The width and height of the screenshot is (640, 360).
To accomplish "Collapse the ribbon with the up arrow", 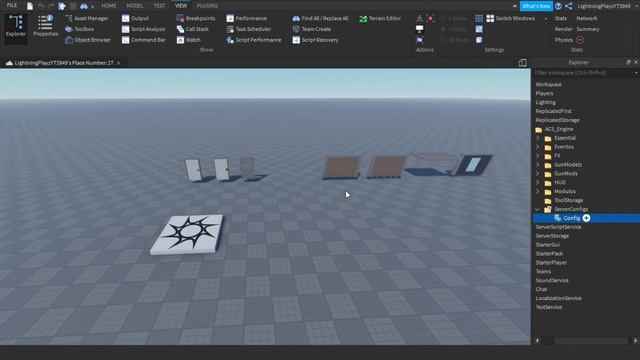I will (x=514, y=6).
